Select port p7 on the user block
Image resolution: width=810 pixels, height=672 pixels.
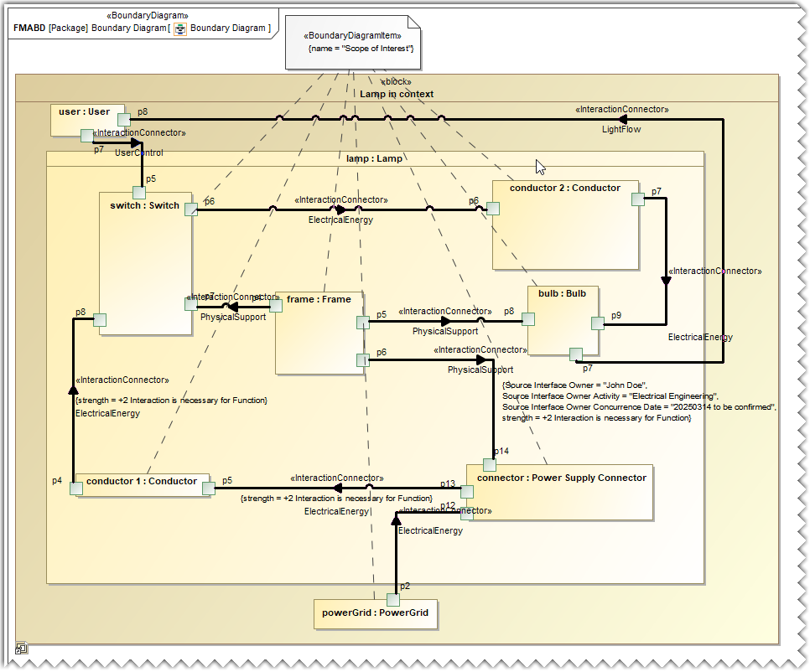click(x=87, y=136)
